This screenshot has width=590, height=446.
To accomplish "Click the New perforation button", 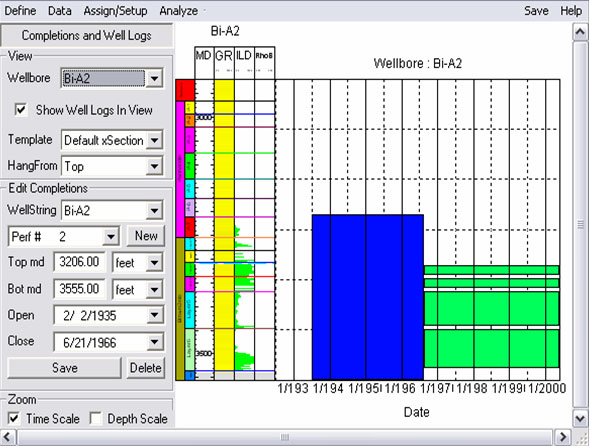I will coord(146,236).
